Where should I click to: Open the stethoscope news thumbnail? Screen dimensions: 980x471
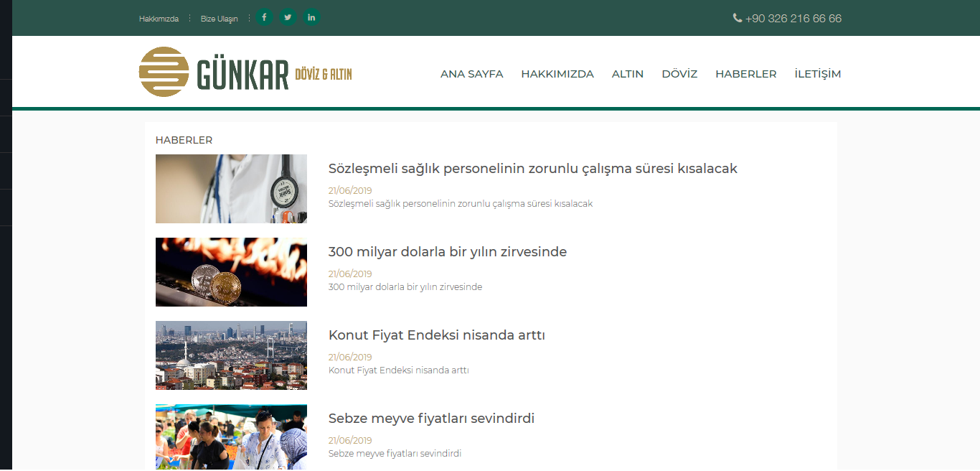[x=231, y=189]
